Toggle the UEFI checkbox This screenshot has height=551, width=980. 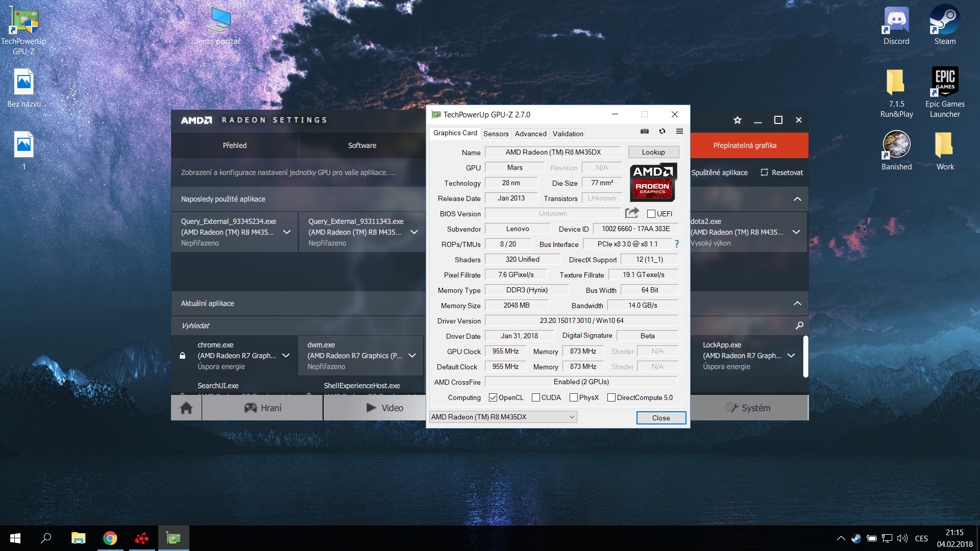(x=651, y=214)
